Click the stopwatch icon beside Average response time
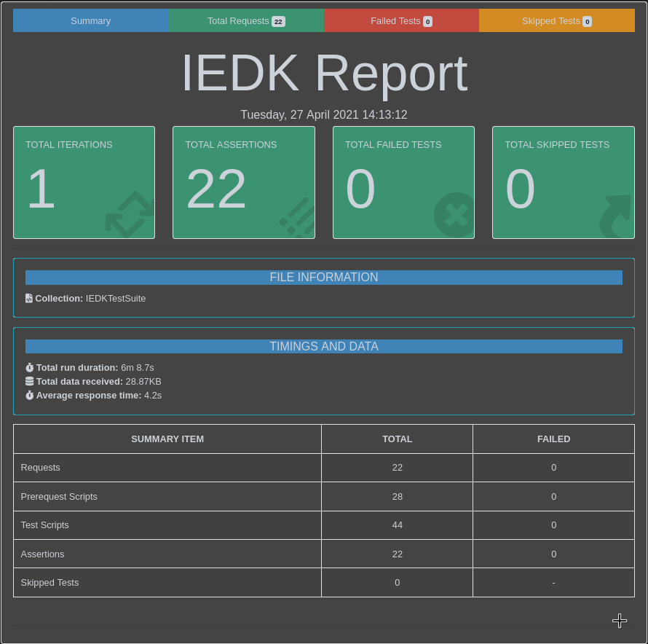The width and height of the screenshot is (648, 644). tap(29, 395)
